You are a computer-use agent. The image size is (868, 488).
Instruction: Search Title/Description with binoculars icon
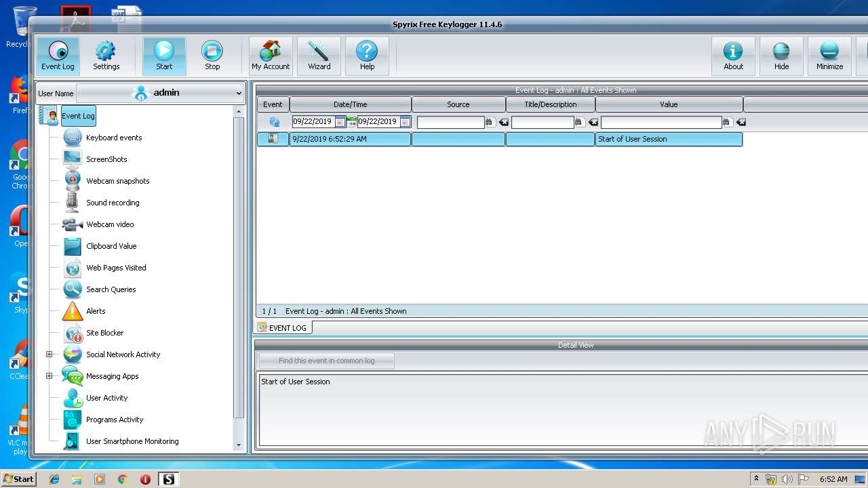tap(579, 122)
